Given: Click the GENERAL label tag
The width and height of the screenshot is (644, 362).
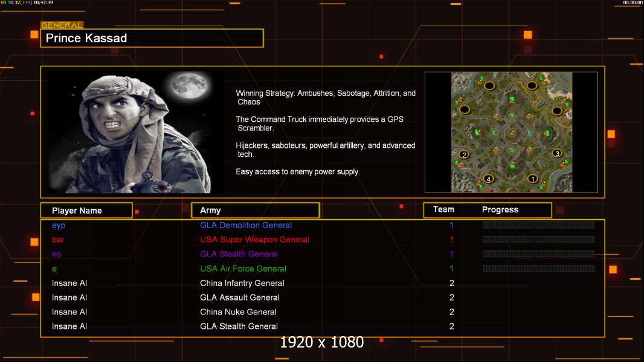Looking at the screenshot, I should (x=62, y=25).
